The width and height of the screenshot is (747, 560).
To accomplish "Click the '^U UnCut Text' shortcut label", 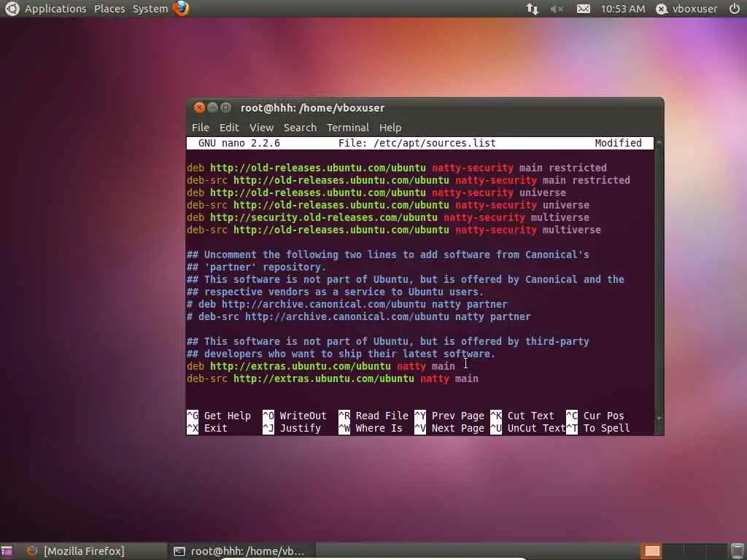I will tap(528, 428).
